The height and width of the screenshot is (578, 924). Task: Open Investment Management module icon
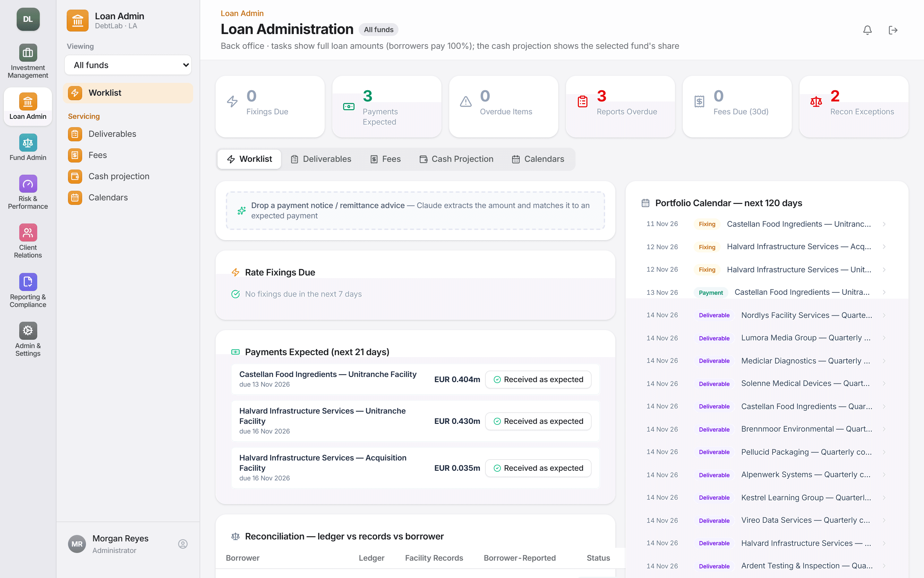[x=28, y=52]
